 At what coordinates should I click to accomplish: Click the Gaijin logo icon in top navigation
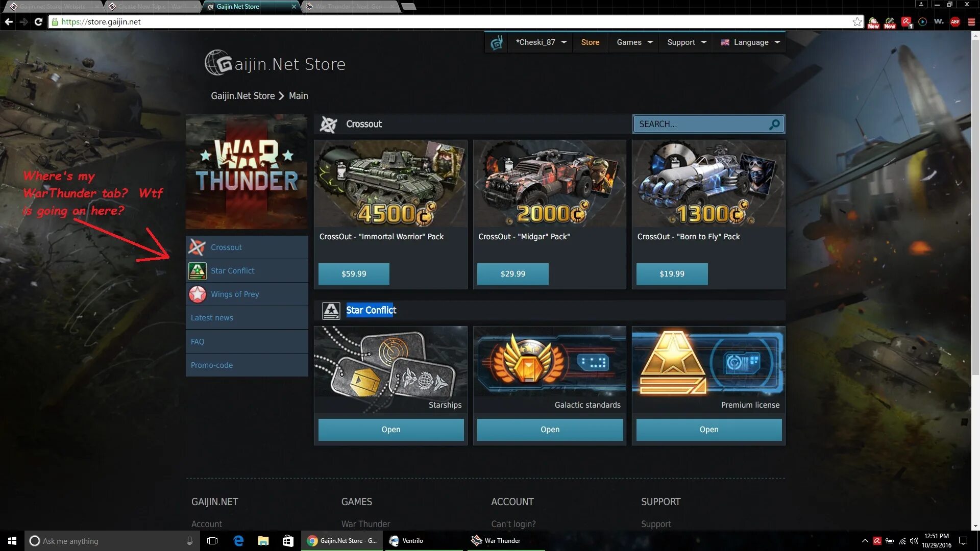click(x=496, y=43)
